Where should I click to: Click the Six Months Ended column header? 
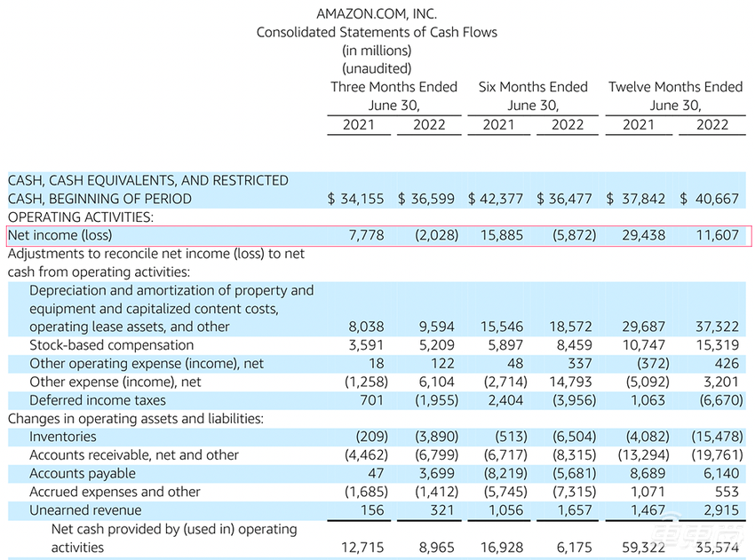pyautogui.click(x=533, y=87)
